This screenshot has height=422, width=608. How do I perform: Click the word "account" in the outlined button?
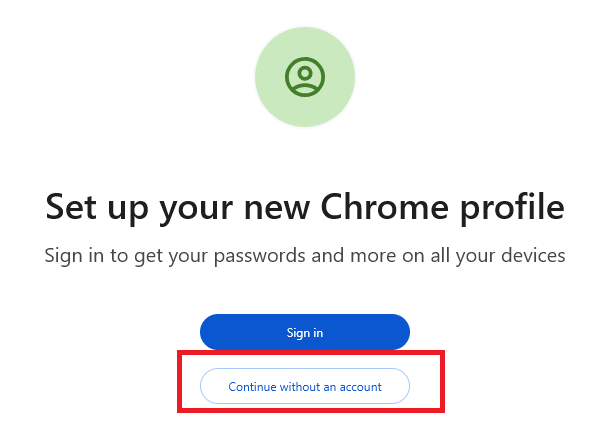(x=360, y=386)
